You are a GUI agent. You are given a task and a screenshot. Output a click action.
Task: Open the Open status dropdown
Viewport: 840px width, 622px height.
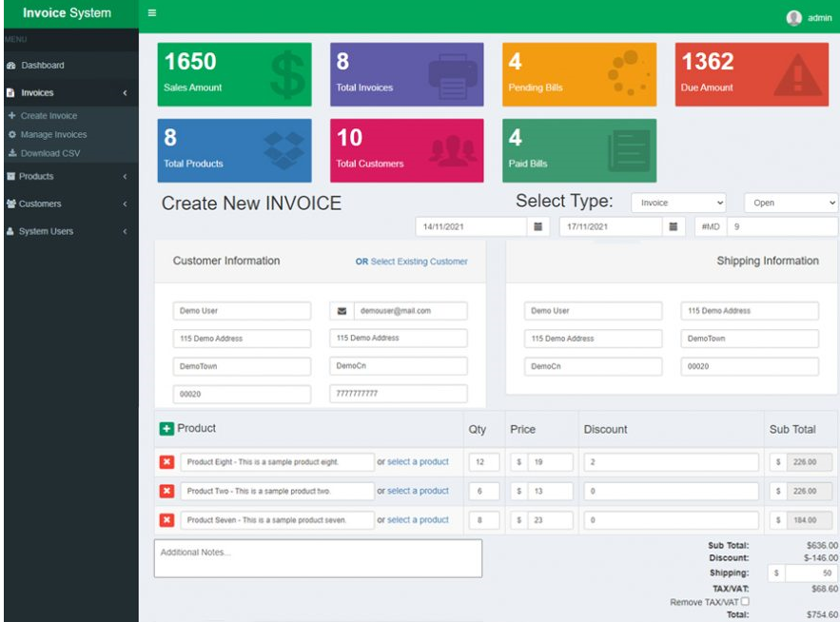(x=791, y=203)
